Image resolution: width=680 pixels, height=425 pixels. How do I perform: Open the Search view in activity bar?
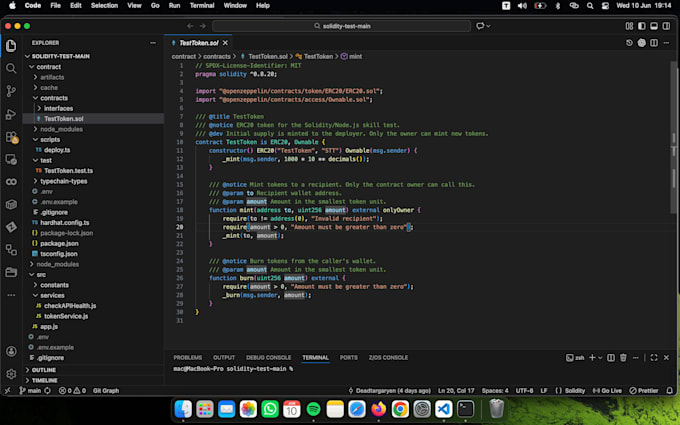pyautogui.click(x=11, y=68)
